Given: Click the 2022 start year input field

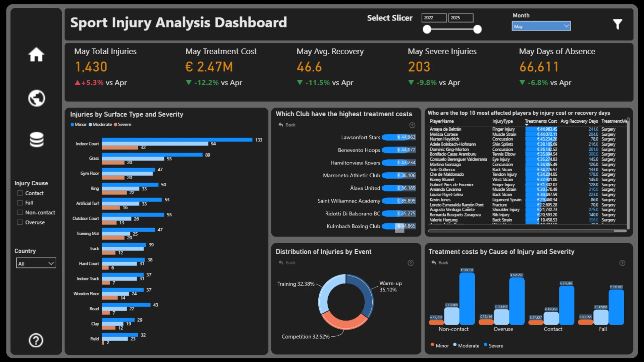Looking at the screenshot, I should [x=434, y=18].
